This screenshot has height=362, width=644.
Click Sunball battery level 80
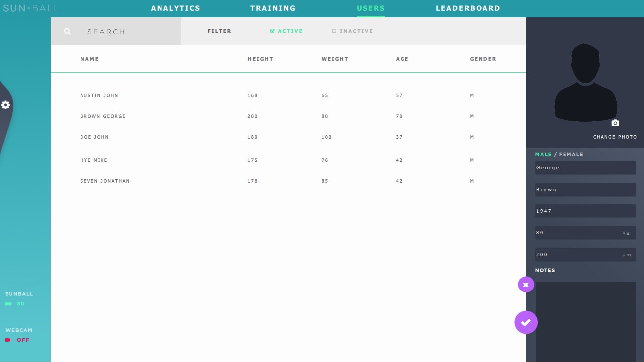[20, 304]
